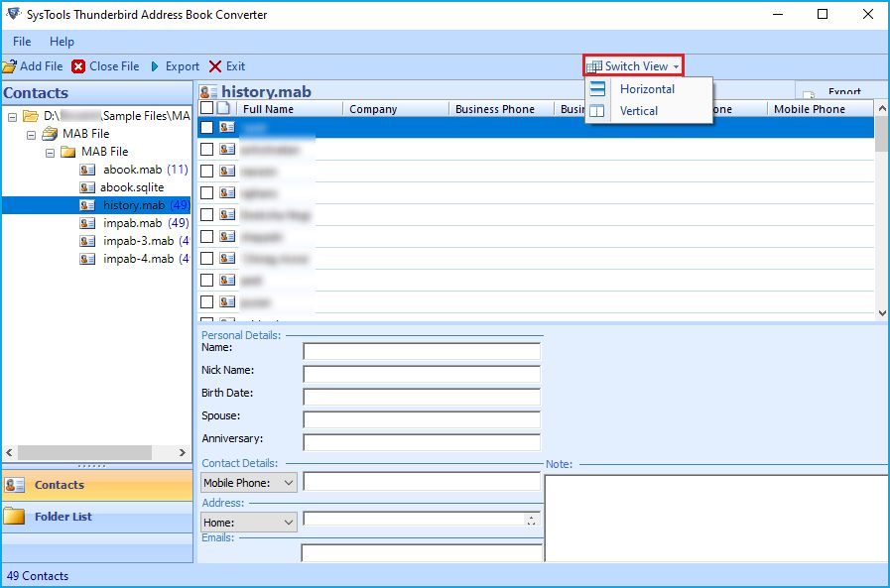
Task: Click the Add File folder icon
Action: (10, 66)
